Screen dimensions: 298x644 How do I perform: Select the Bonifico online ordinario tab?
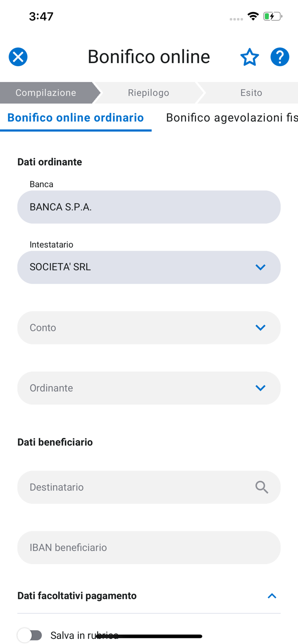[76, 117]
